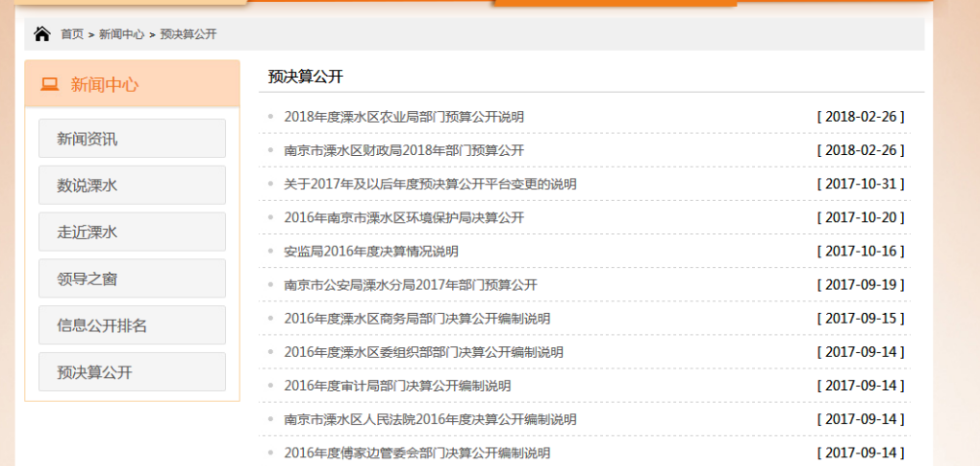Click 预决算公开 sidebar menu button
Viewport: 980px width, 467px height.
132,372
